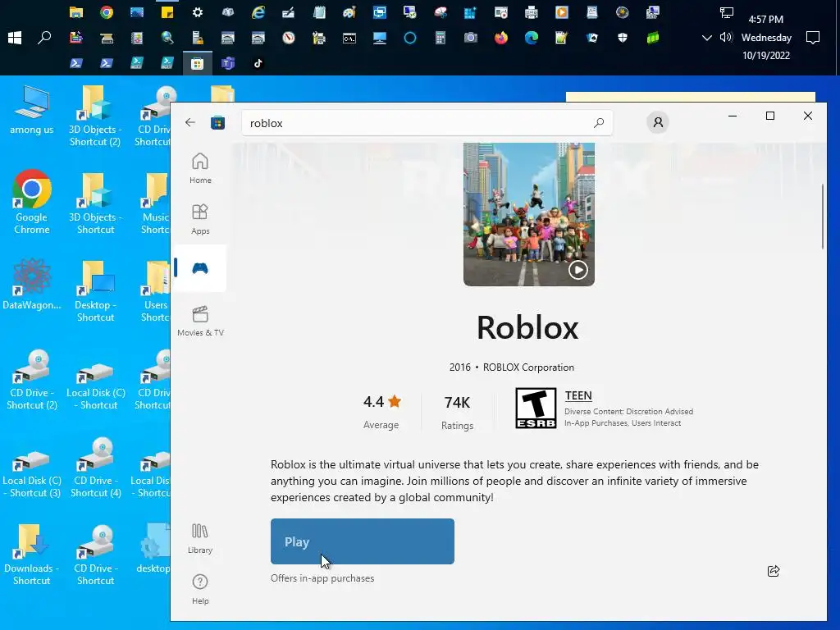Select Desktop - Shortcut folder icon
Image resolution: width=840 pixels, height=630 pixels.
pyautogui.click(x=95, y=291)
